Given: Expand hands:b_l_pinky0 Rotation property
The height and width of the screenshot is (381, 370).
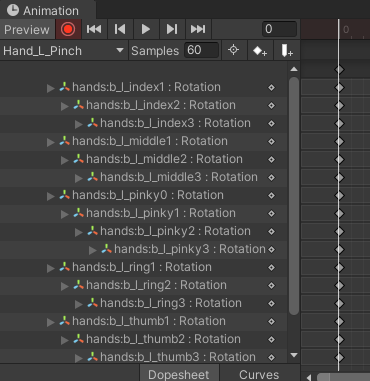Looking at the screenshot, I should click(x=51, y=196).
